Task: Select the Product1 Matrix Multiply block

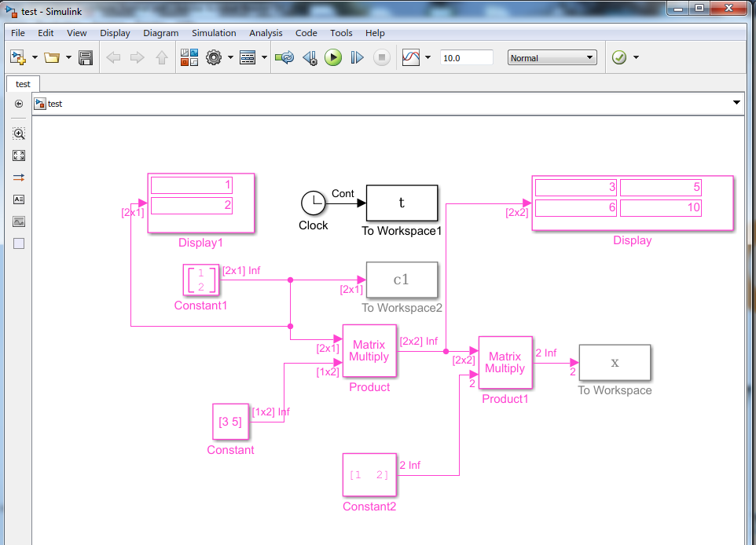Action: tap(505, 362)
